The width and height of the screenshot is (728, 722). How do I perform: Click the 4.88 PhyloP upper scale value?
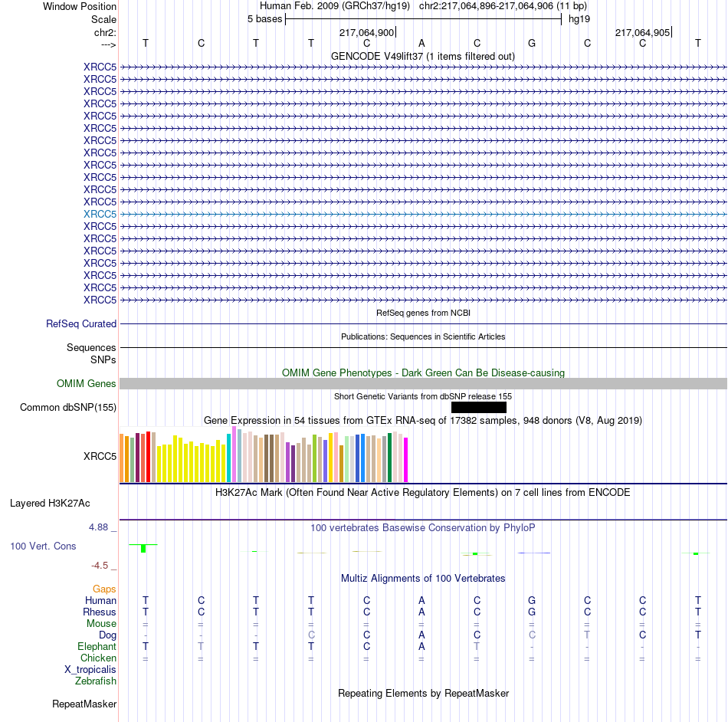[98, 527]
